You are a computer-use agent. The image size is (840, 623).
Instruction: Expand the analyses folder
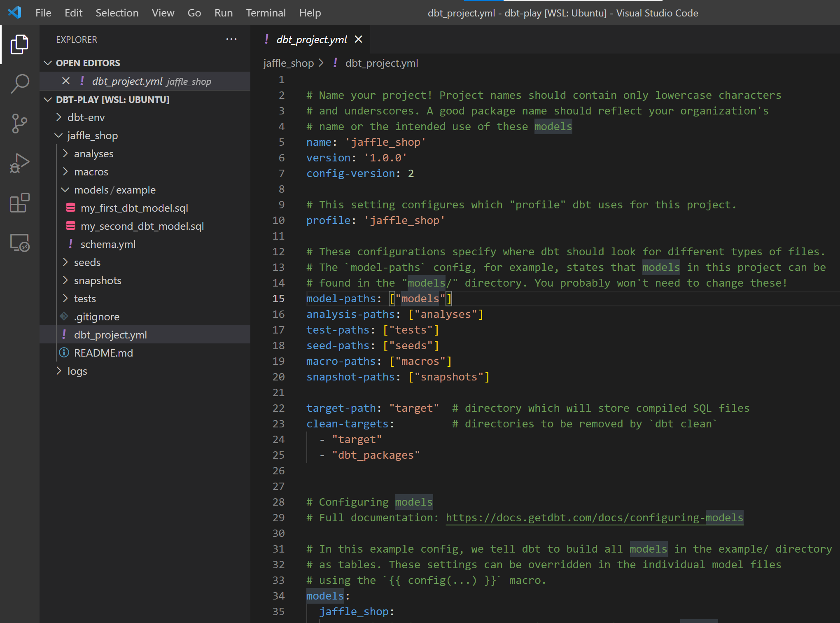tap(65, 154)
